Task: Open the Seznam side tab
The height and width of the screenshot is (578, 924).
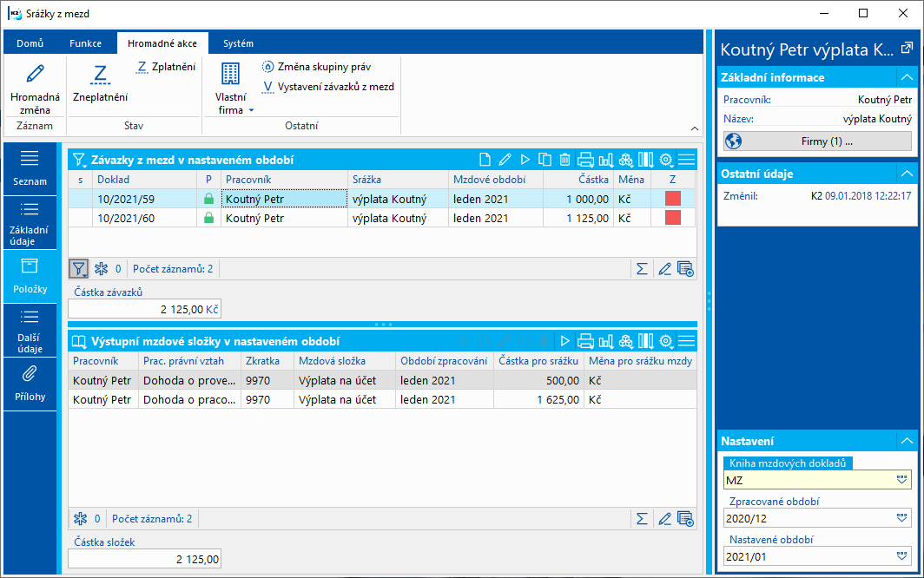Action: pos(30,168)
